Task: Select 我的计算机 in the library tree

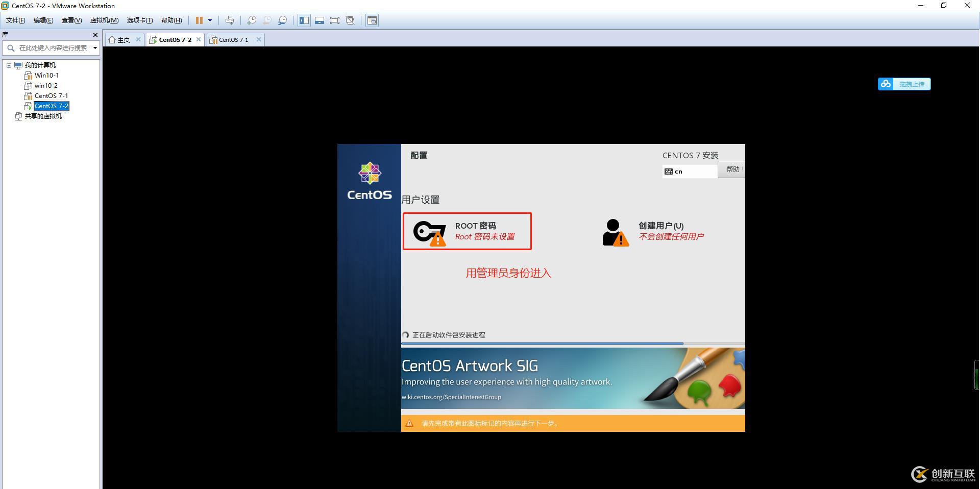Action: [x=40, y=65]
